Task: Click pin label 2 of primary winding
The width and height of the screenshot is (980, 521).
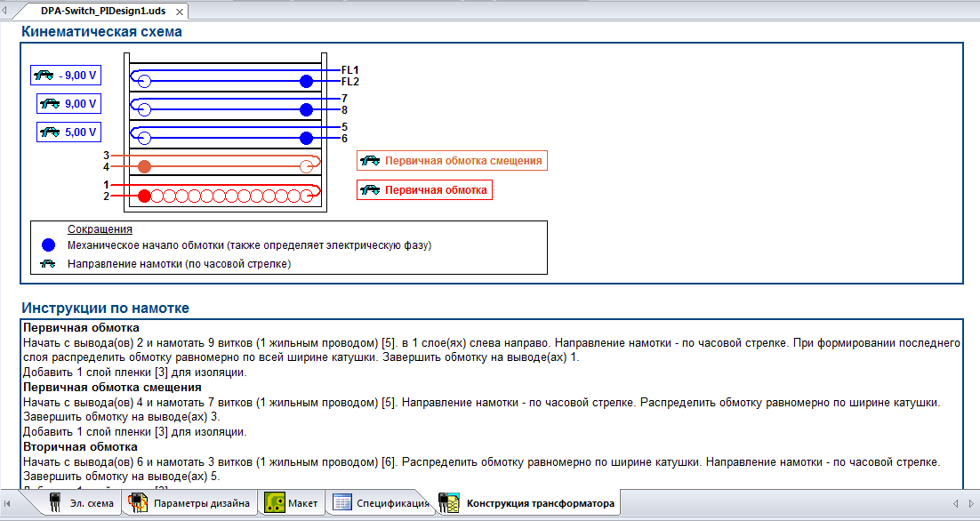Action: pyautogui.click(x=106, y=196)
